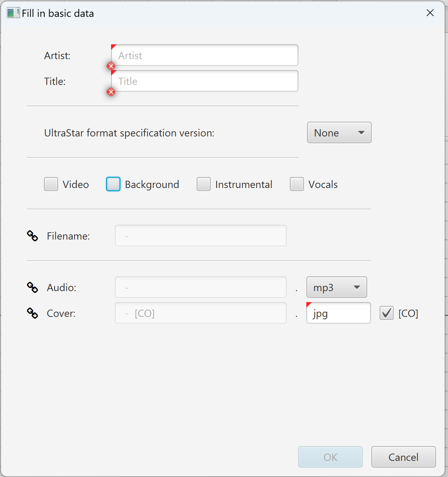Viewport: 448px width, 477px height.
Task: Close the Fill in basic data dialog
Action: pos(430,13)
